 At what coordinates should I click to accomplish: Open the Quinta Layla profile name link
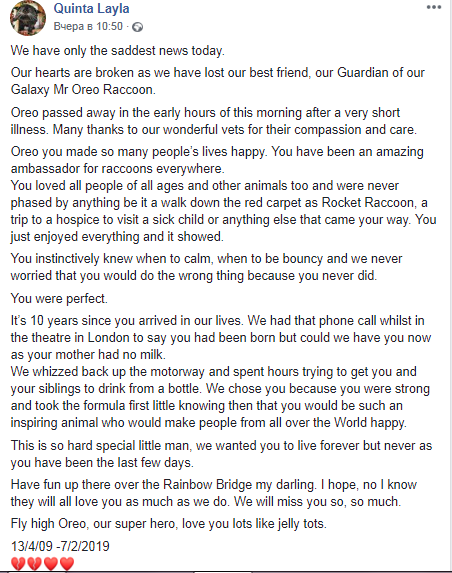91,8
